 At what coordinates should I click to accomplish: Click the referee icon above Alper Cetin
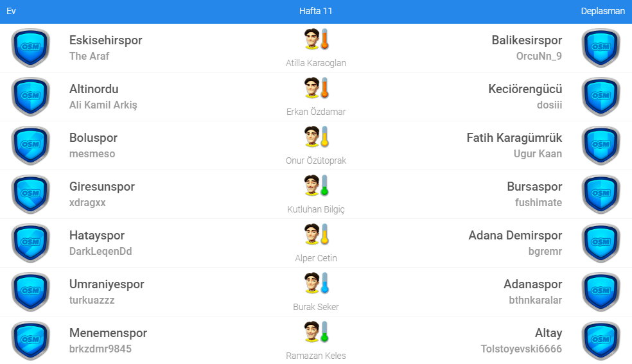coord(313,234)
